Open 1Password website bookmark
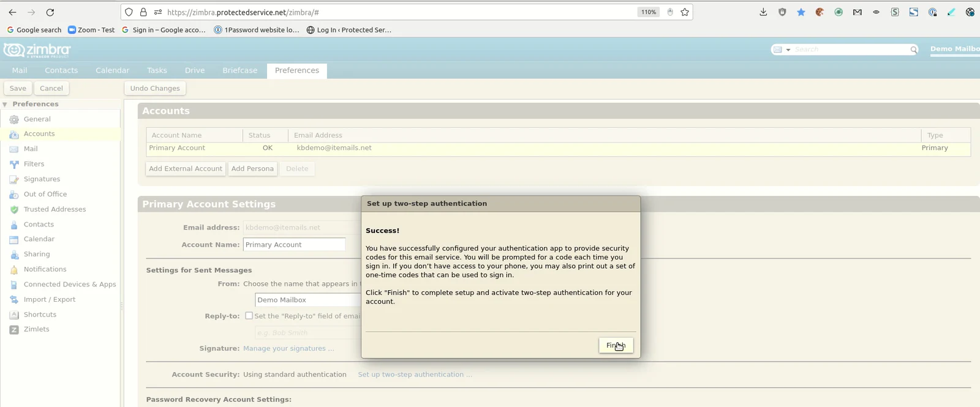 click(x=257, y=30)
